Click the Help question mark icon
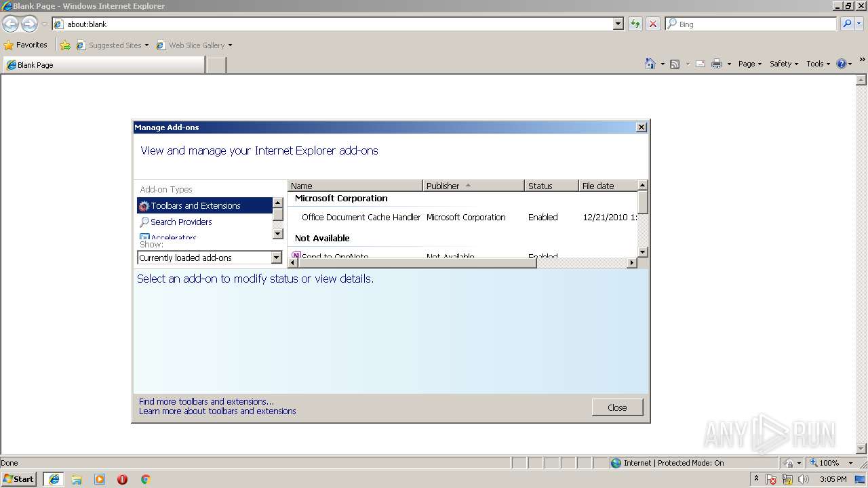Image resolution: width=868 pixels, height=488 pixels. 842,64
